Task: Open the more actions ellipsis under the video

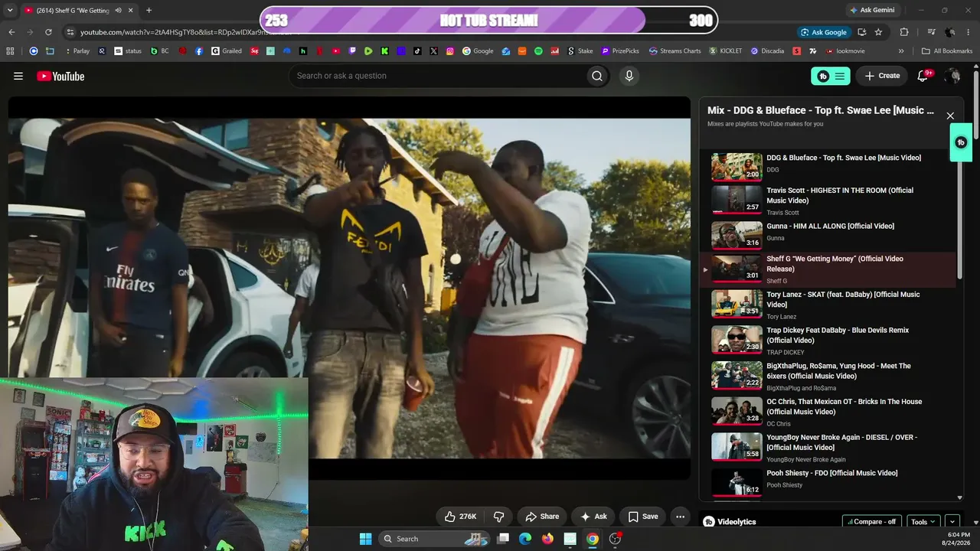Action: click(680, 517)
